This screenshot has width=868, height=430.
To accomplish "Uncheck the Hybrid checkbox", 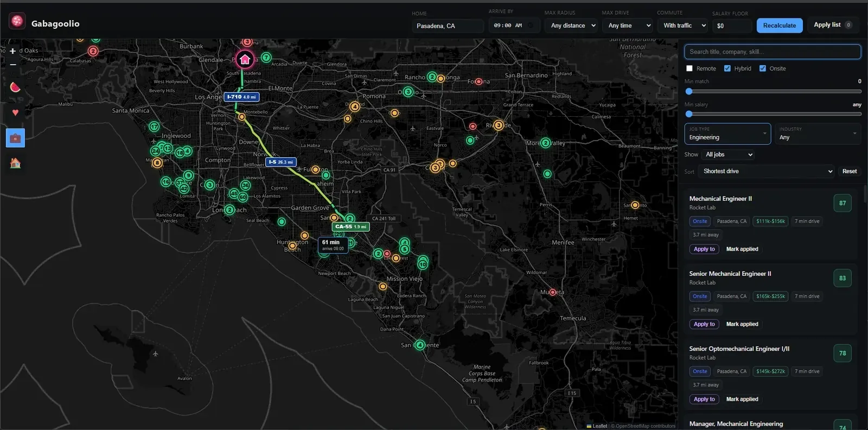I will [727, 68].
